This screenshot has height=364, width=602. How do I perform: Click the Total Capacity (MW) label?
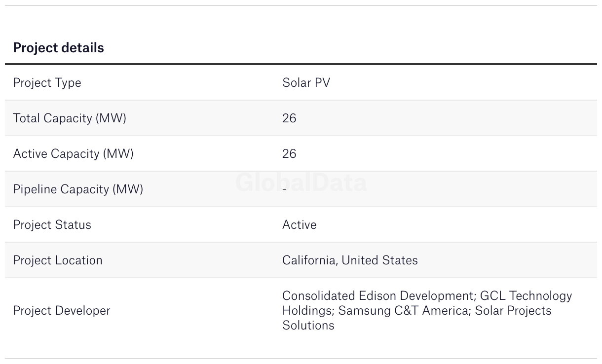coord(70,118)
